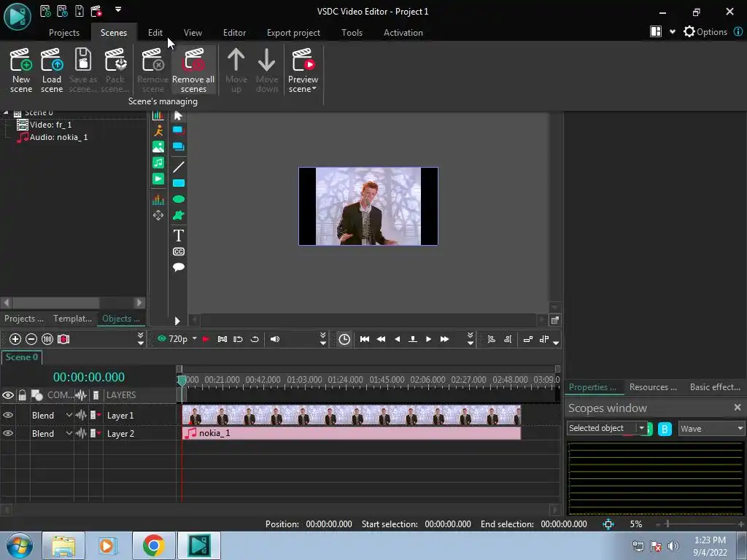
Task: Switch to the Resources window tab
Action: click(653, 387)
